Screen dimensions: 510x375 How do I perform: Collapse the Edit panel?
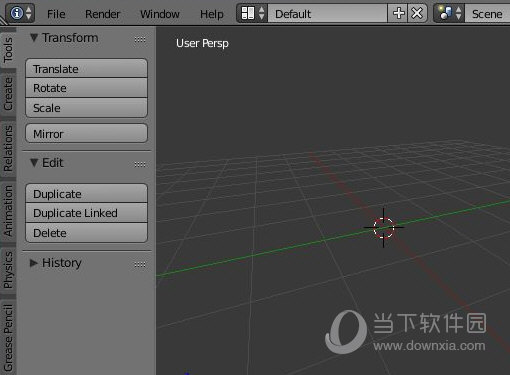point(34,163)
